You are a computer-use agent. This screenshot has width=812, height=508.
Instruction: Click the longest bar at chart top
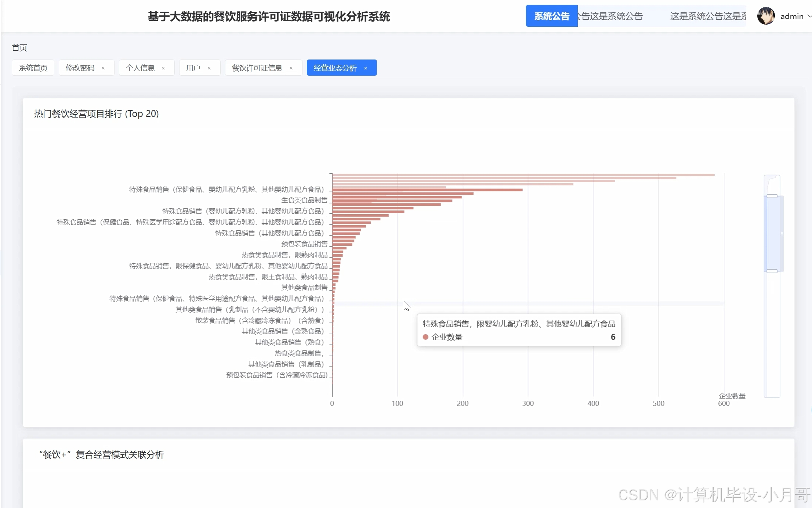(523, 175)
